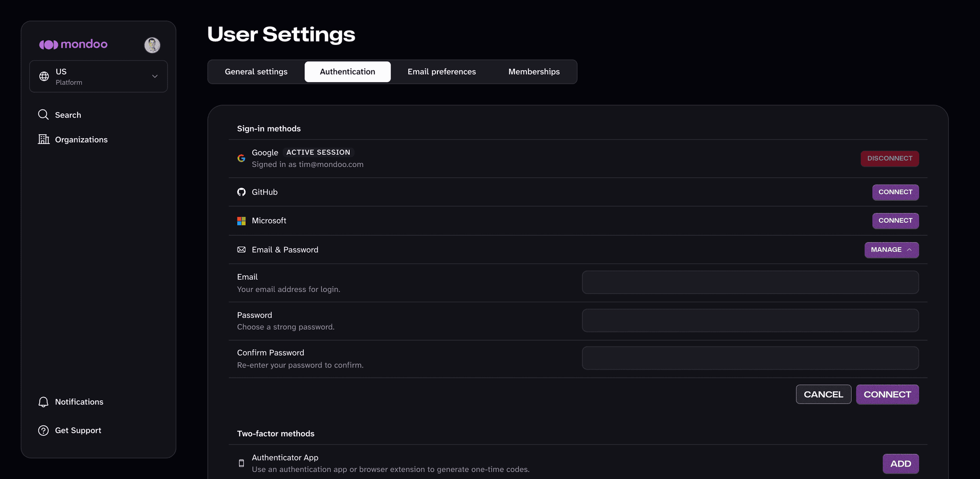Screen dimensions: 980x479
Task: Click the GitHub logo icon
Action: (241, 192)
